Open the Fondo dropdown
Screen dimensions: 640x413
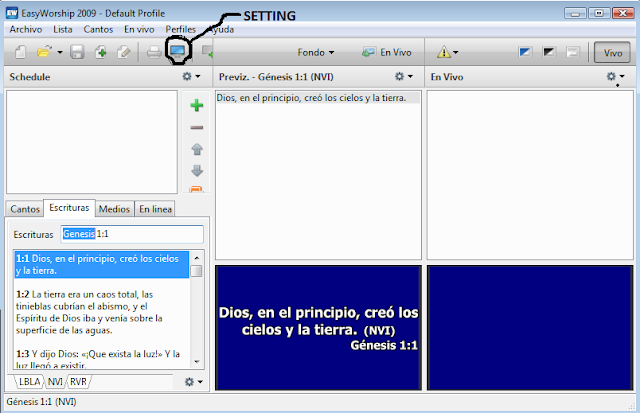coord(316,52)
